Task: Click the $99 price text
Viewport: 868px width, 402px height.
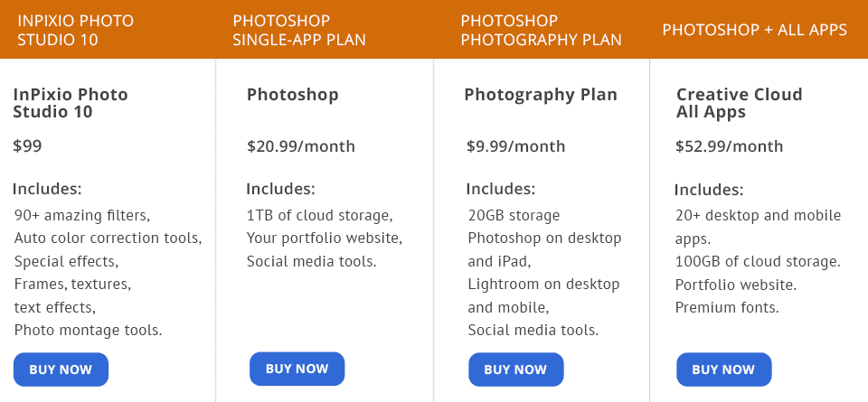Action: pos(27,146)
